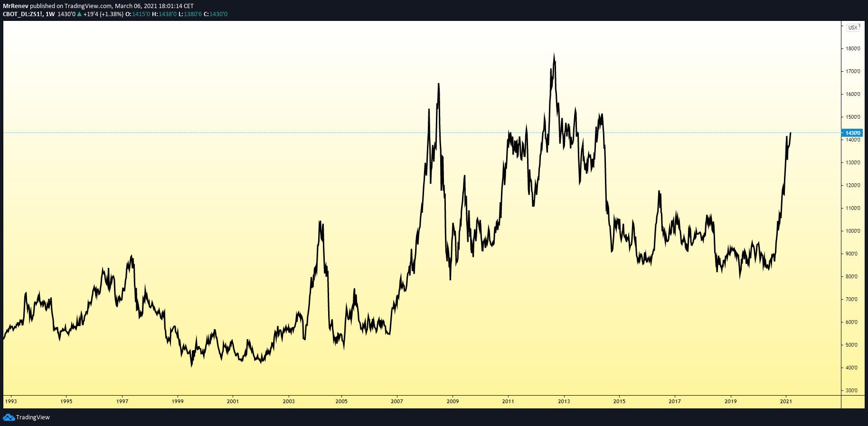Click the TradingView wordmark beside the logo
Image resolution: width=868 pixels, height=426 pixels.
point(33,417)
